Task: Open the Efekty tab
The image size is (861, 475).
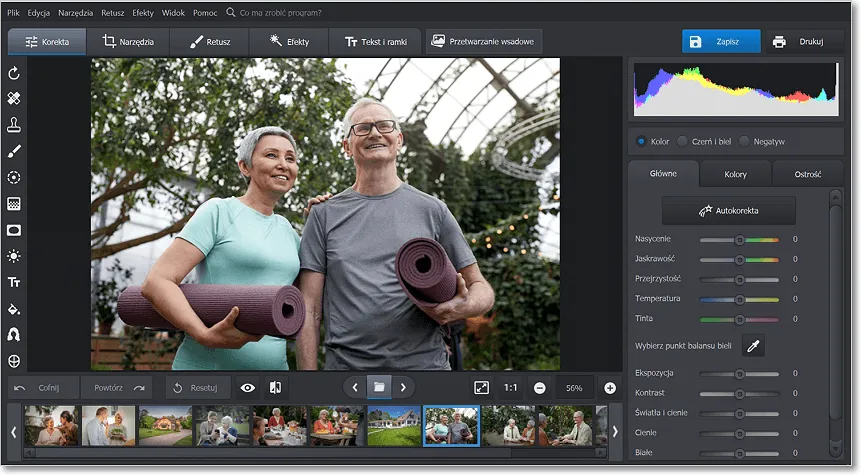Action: tap(290, 42)
